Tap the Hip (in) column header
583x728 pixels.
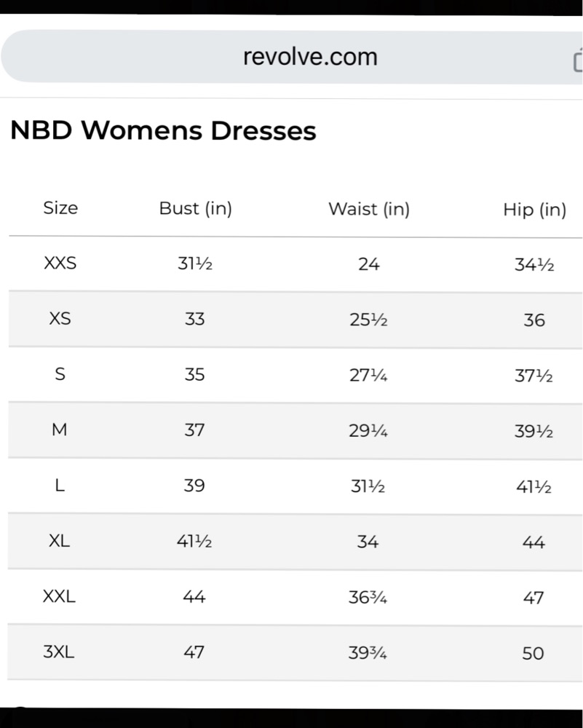coord(535,210)
